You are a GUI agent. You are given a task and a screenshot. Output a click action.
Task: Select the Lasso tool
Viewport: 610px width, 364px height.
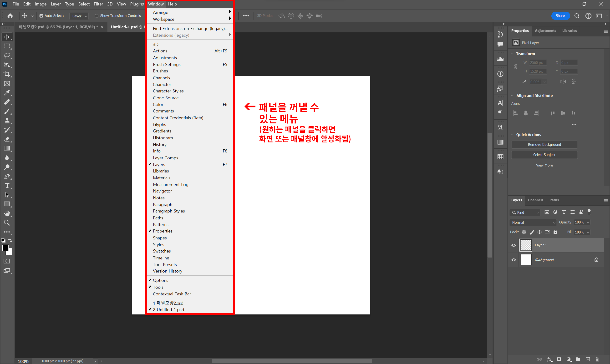[7, 56]
